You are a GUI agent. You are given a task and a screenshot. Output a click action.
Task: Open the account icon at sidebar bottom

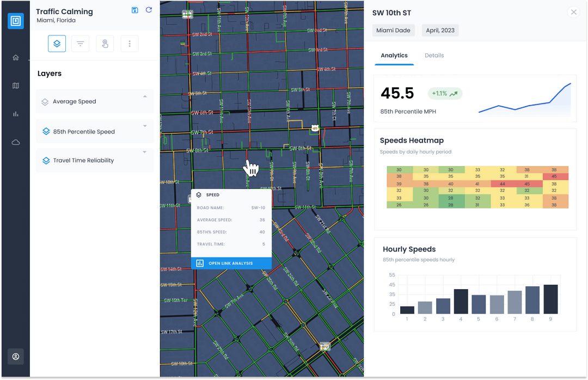coord(15,357)
